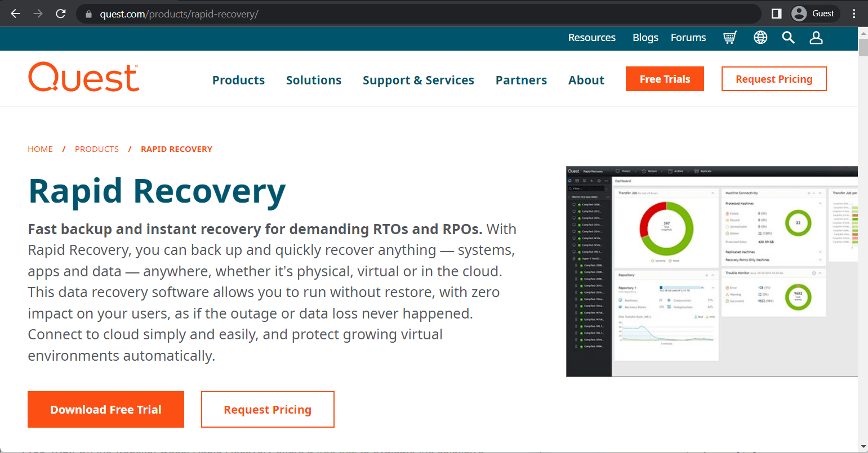Open the user account icon in the header
The image size is (868, 453).
coord(816,37)
